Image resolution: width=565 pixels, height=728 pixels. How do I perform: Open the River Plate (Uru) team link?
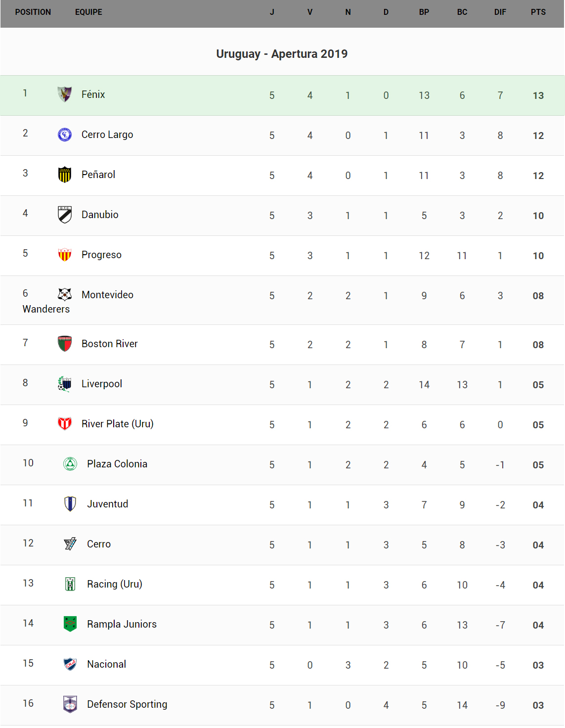[117, 424]
